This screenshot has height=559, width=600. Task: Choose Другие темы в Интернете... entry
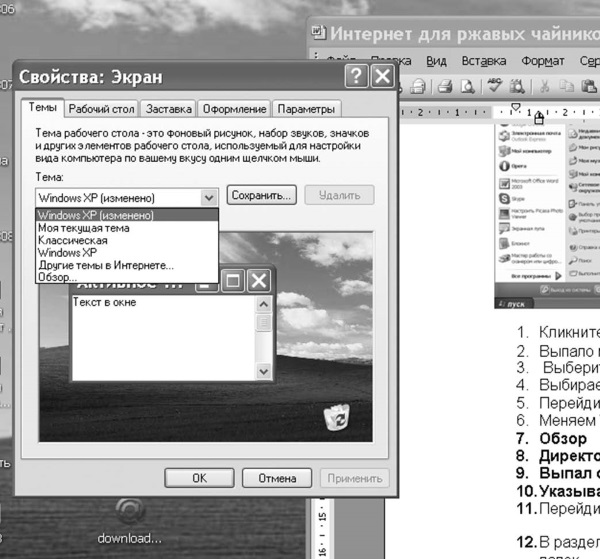pyautogui.click(x=127, y=265)
